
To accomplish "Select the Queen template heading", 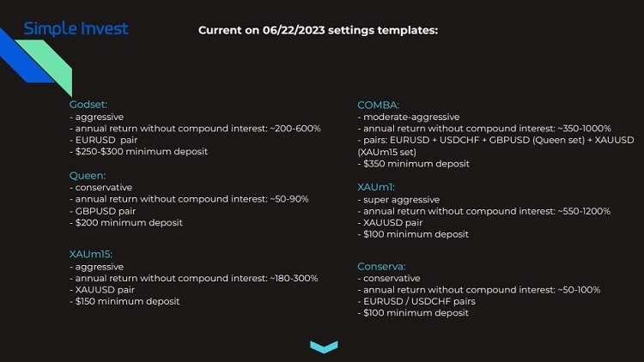I will click(88, 176).
